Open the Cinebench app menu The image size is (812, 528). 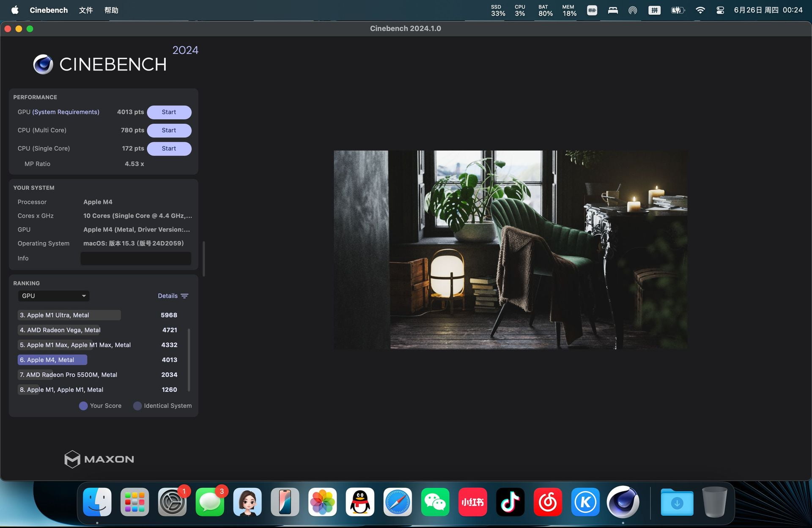point(49,10)
